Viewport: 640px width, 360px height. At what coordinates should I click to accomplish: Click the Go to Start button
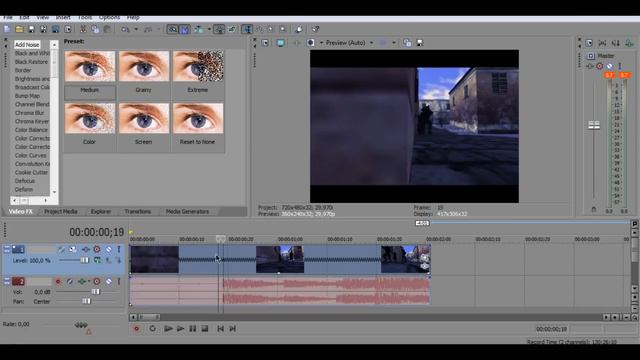220,329
